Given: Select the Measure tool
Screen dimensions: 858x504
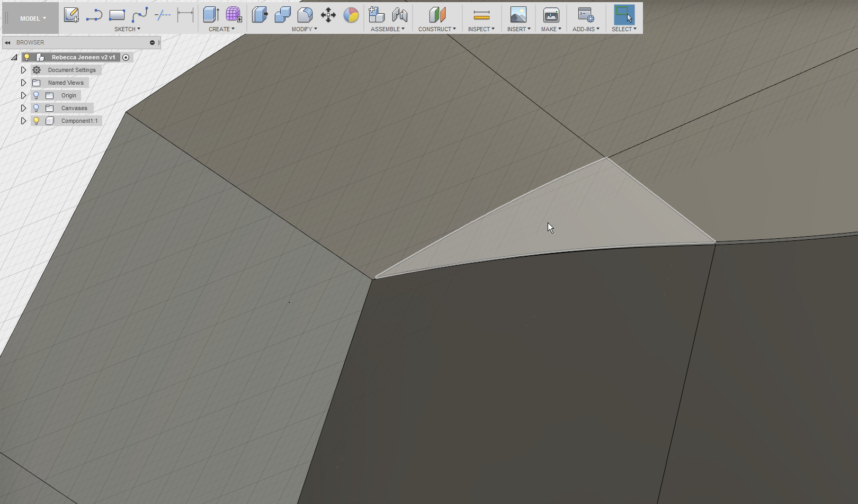Looking at the screenshot, I should point(481,15).
